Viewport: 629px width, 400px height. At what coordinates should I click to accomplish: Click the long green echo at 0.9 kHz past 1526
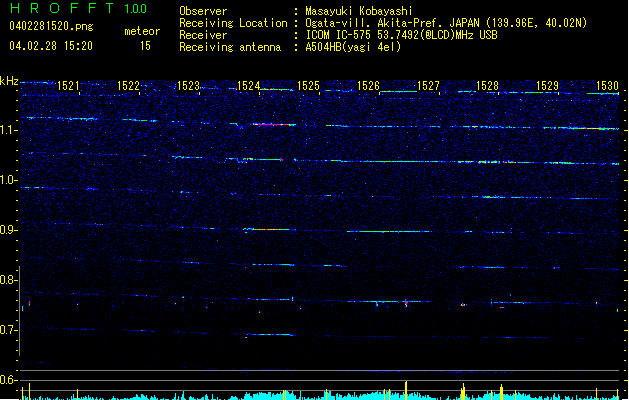(388, 231)
